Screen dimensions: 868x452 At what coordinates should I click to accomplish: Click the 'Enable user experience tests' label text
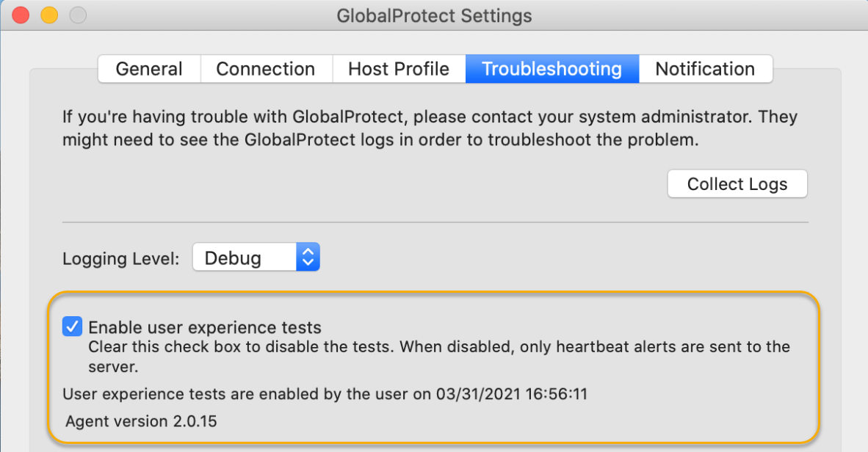click(x=205, y=327)
